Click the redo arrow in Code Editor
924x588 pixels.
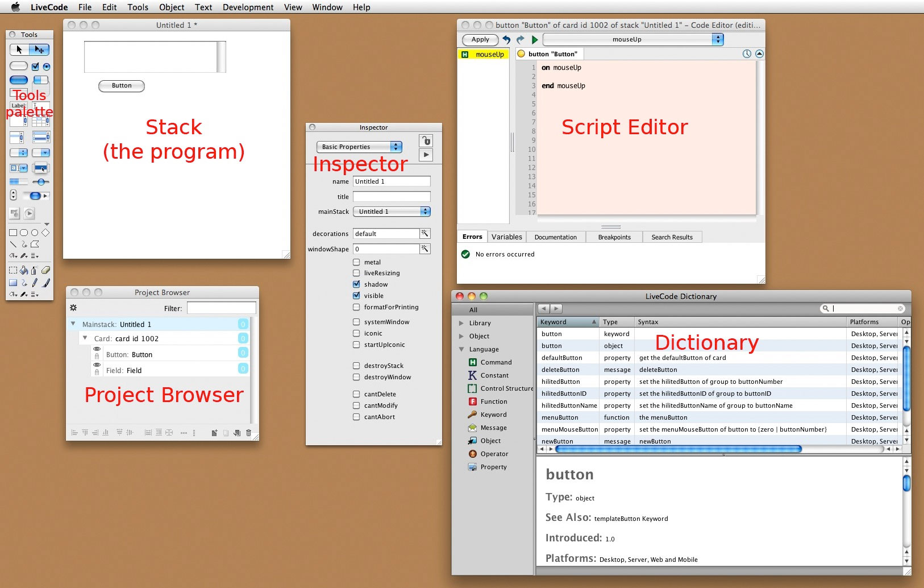(x=520, y=40)
